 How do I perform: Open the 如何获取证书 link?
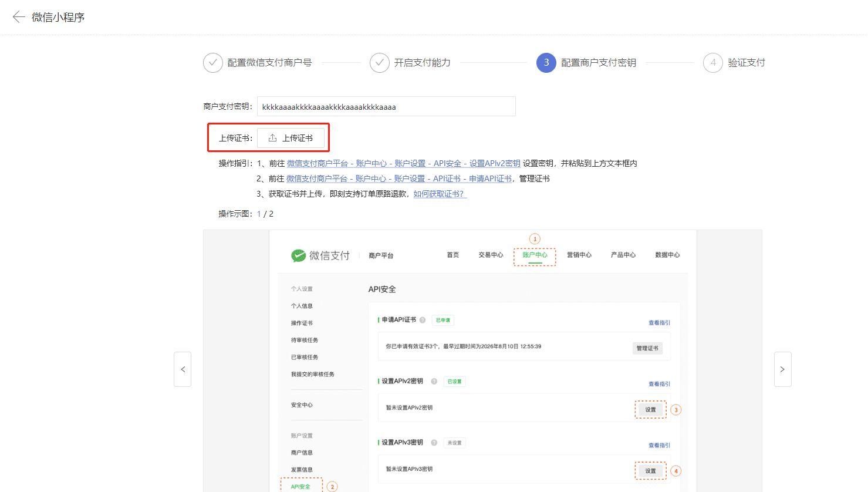tap(438, 193)
